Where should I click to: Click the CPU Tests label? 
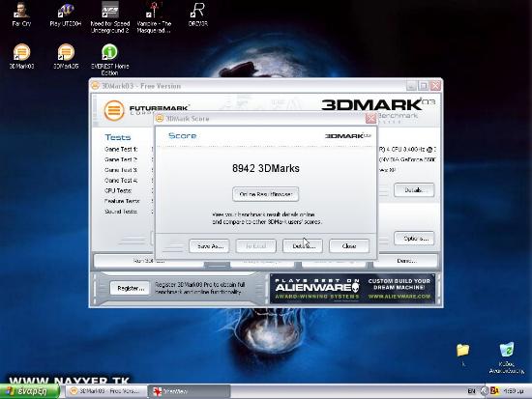click(118, 190)
